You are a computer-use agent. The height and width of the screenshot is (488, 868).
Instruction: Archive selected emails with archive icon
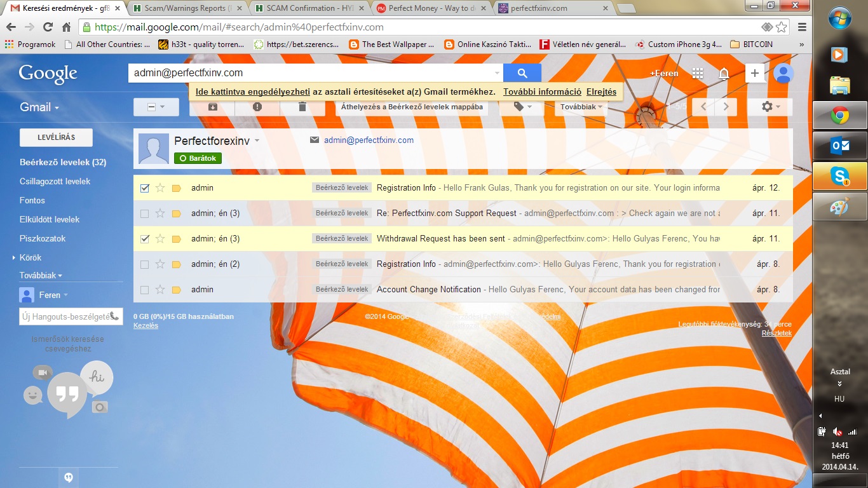tap(212, 107)
